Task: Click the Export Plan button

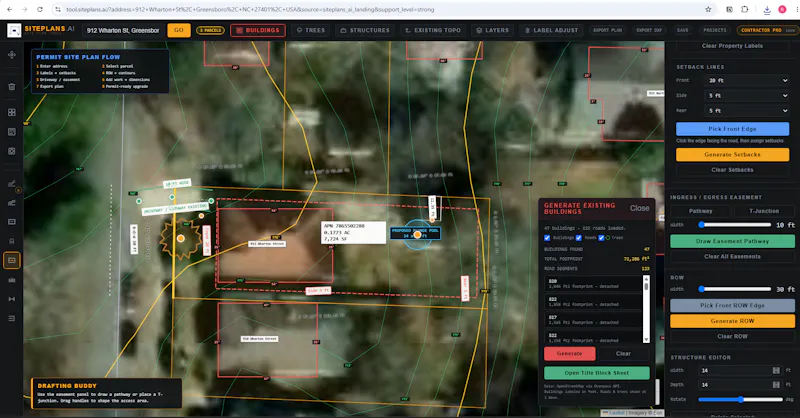Action: (607, 30)
